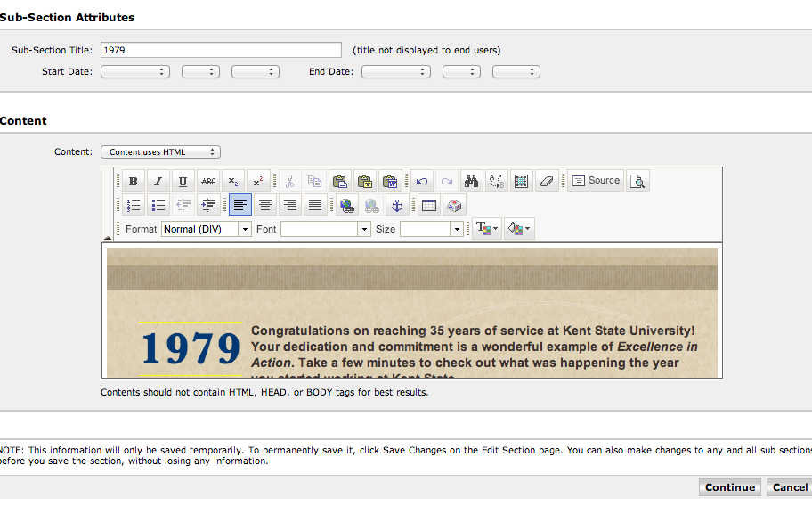
Task: Collapse the editor toolbar with the small arrow
Action: coord(108,238)
